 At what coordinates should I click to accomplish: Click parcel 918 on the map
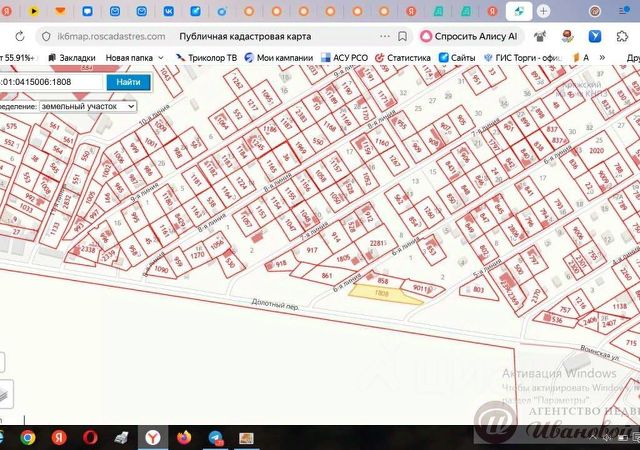(x=281, y=264)
